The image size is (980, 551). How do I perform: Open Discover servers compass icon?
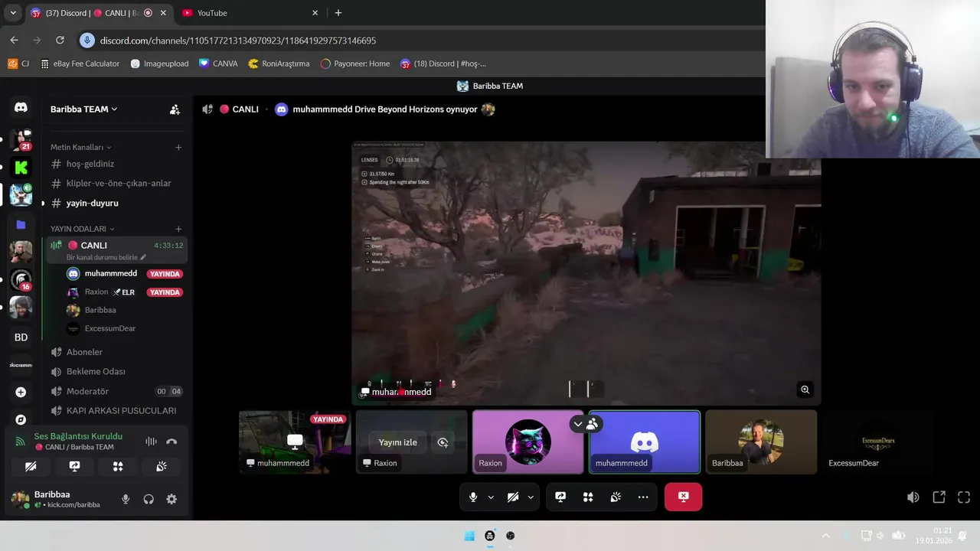tap(21, 419)
